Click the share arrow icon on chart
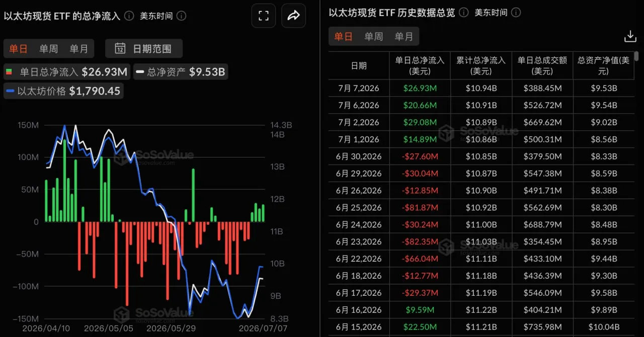Screen dimensions: 644x337 tap(293, 16)
